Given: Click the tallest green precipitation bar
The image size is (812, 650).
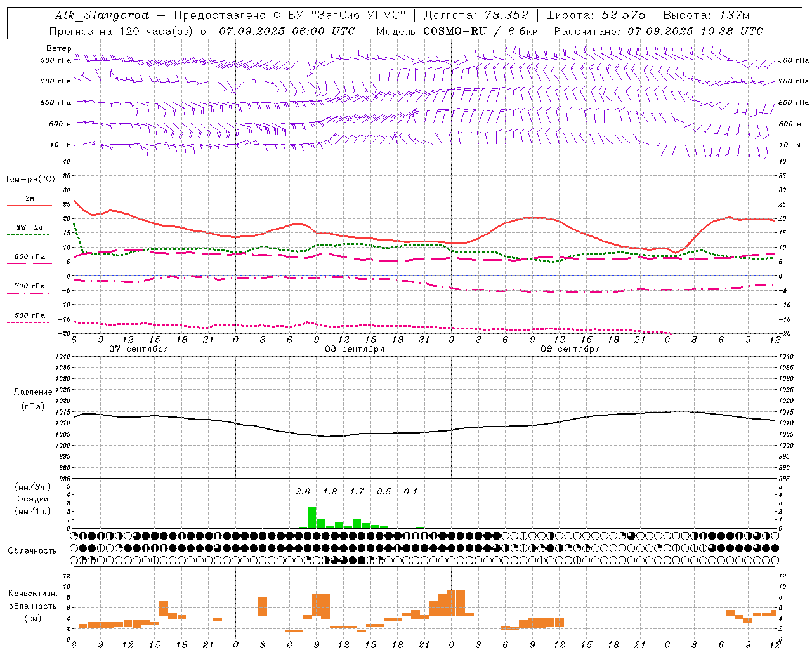Looking at the screenshot, I should click(311, 517).
